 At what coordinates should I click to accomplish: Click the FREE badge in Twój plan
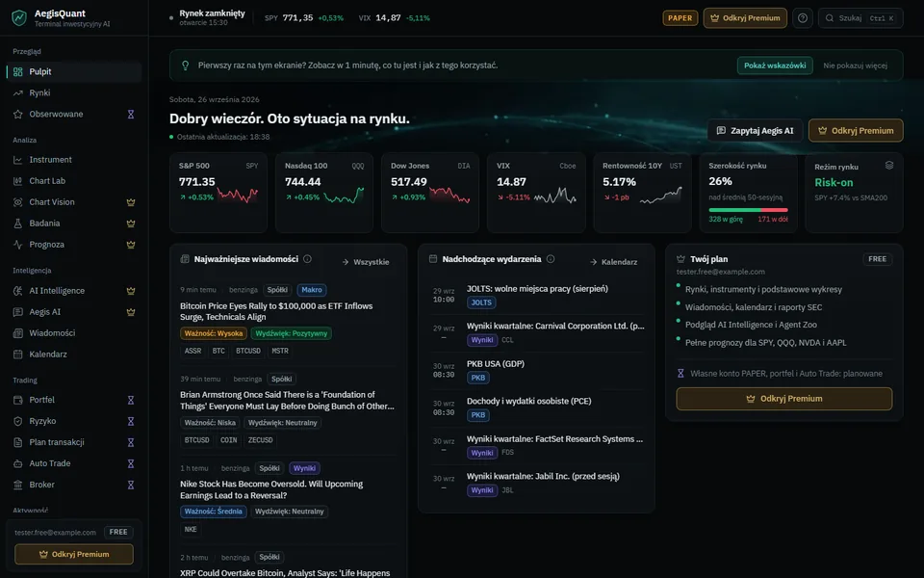877,259
